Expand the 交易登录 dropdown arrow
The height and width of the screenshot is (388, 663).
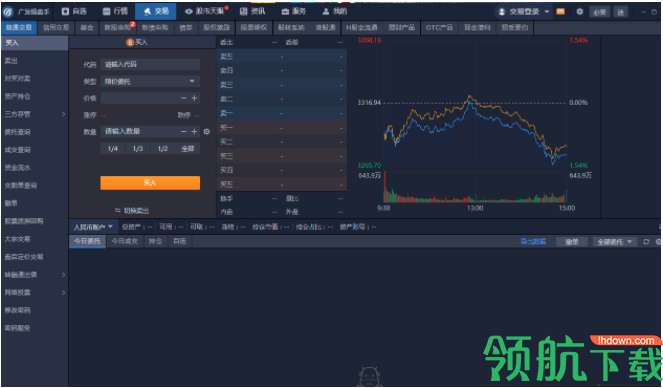(x=547, y=12)
